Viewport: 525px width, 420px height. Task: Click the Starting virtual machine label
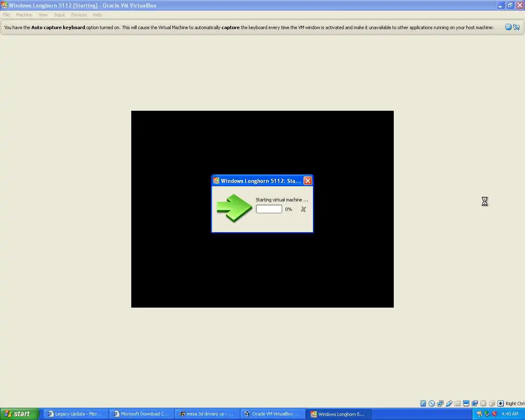point(282,200)
